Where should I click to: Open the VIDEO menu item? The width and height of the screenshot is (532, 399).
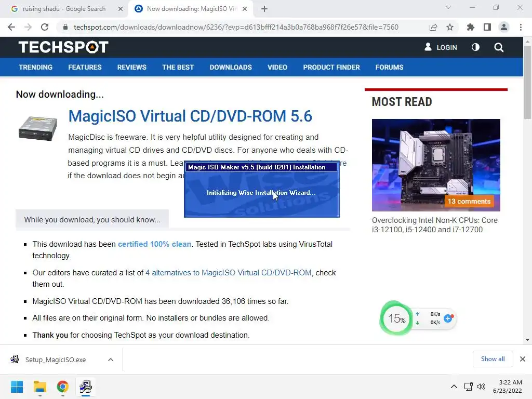[277, 67]
